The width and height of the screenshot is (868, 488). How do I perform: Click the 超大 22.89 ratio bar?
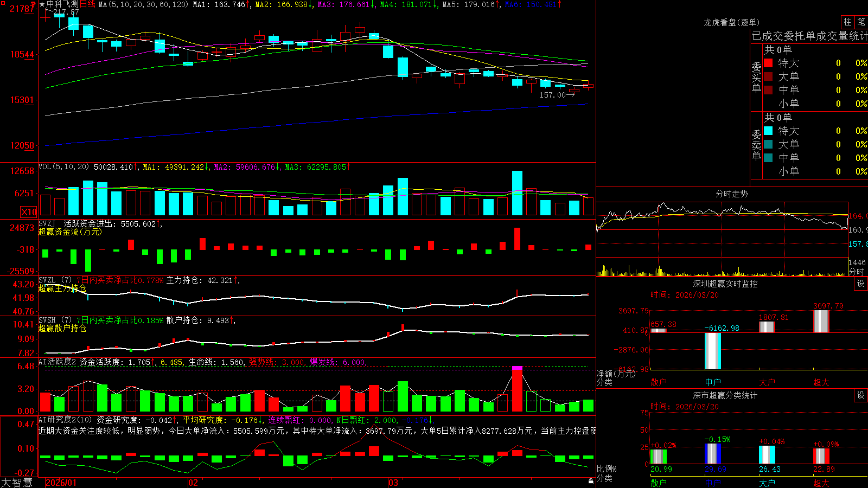pos(821,456)
